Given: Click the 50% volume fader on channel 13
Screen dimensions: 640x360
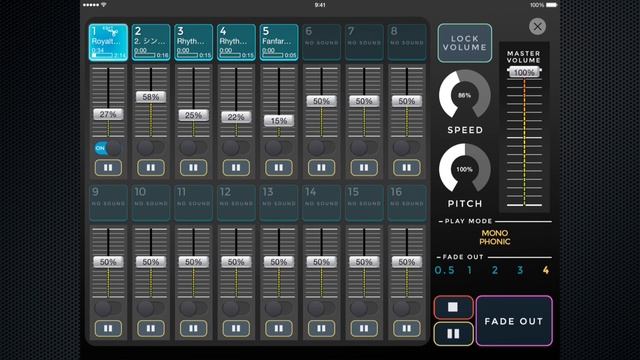Looking at the screenshot, I should point(279,262).
